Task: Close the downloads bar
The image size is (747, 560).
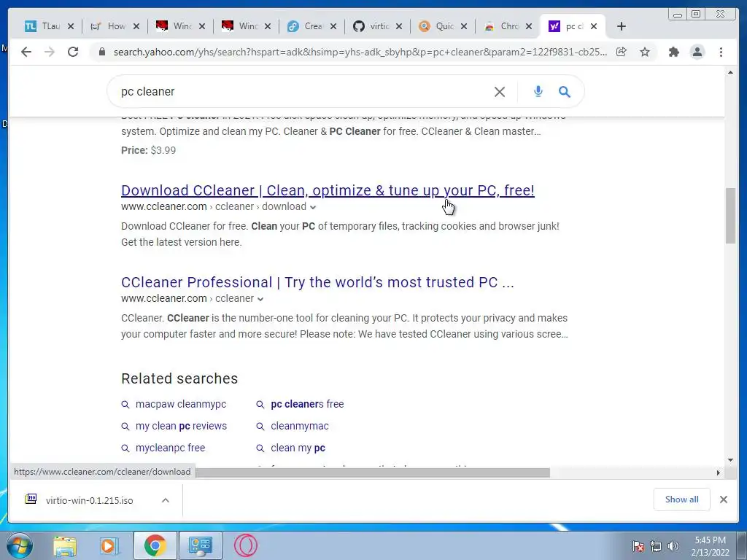Action: coord(723,499)
